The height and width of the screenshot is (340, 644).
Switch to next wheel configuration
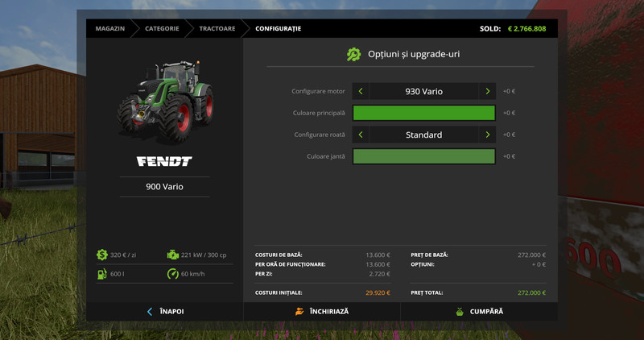pos(487,135)
